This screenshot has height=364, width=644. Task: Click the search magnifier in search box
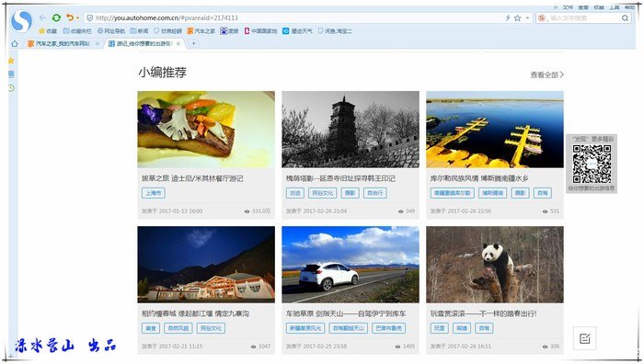tap(625, 18)
